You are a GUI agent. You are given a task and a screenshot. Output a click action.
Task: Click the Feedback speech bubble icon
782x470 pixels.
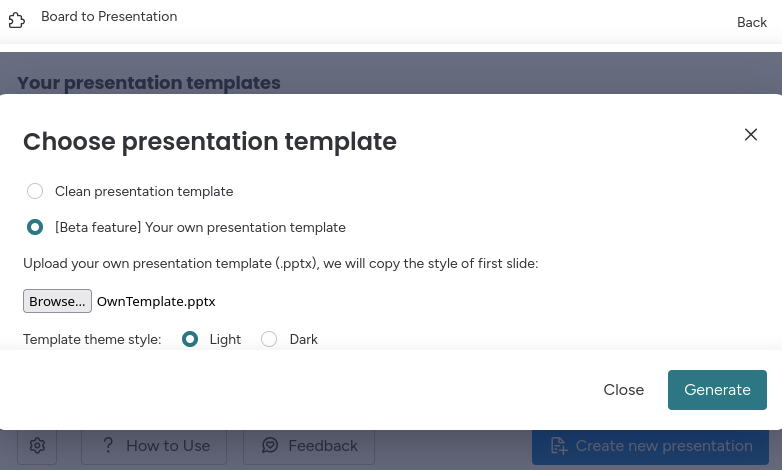270,446
